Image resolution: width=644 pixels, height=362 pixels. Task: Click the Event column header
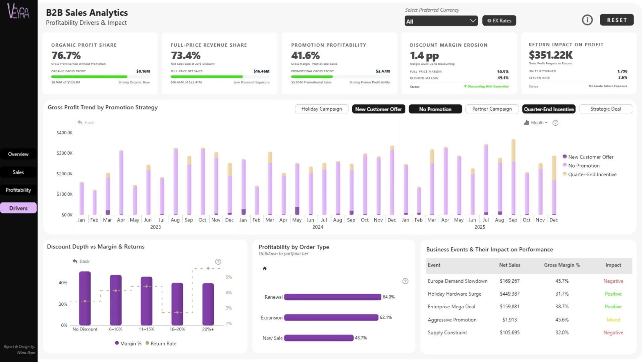tap(434, 265)
